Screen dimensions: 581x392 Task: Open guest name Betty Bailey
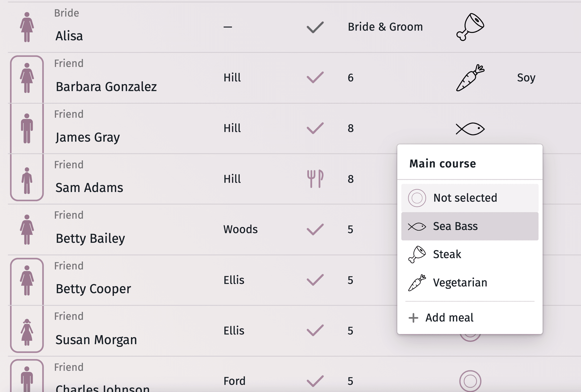[x=90, y=238]
